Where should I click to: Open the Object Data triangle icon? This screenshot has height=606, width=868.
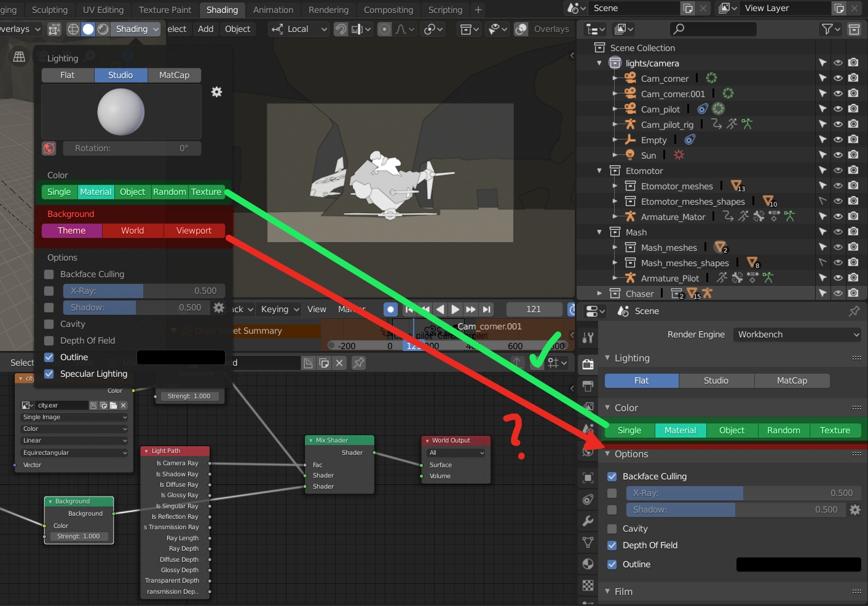(x=588, y=542)
